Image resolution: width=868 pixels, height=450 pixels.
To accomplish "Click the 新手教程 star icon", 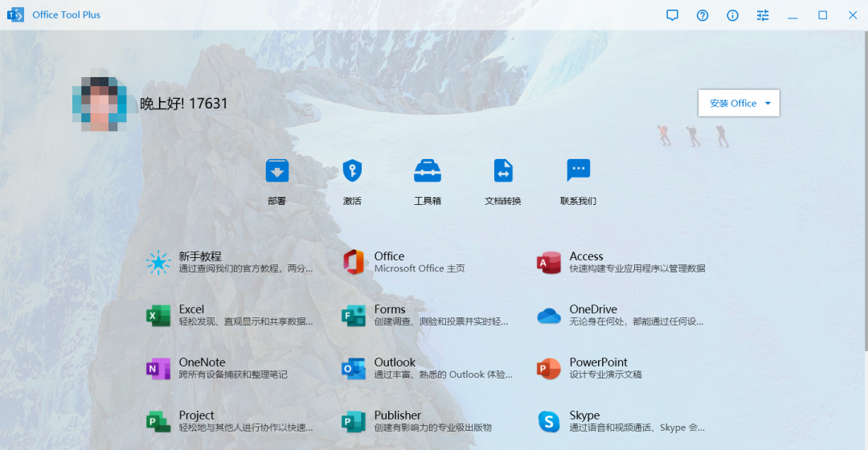I will (158, 262).
